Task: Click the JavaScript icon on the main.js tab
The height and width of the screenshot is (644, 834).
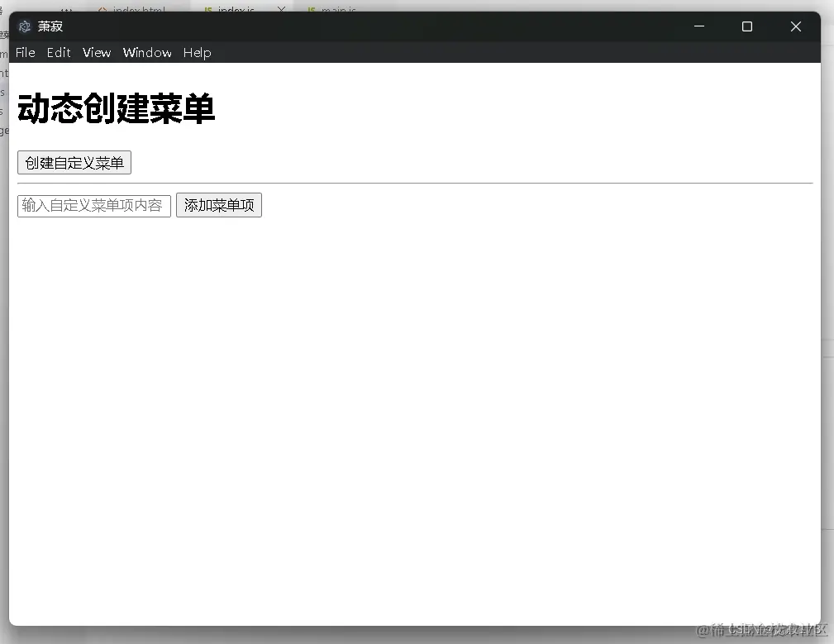Action: click(x=312, y=10)
